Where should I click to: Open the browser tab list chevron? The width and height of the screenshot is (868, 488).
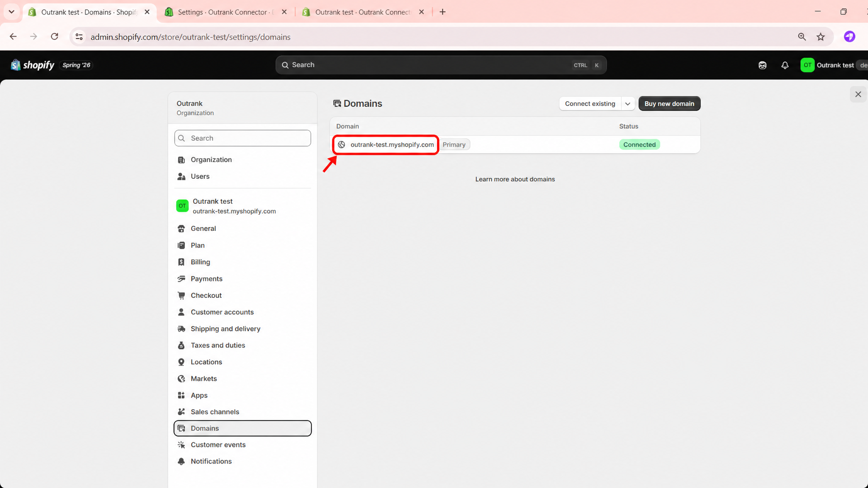[11, 12]
